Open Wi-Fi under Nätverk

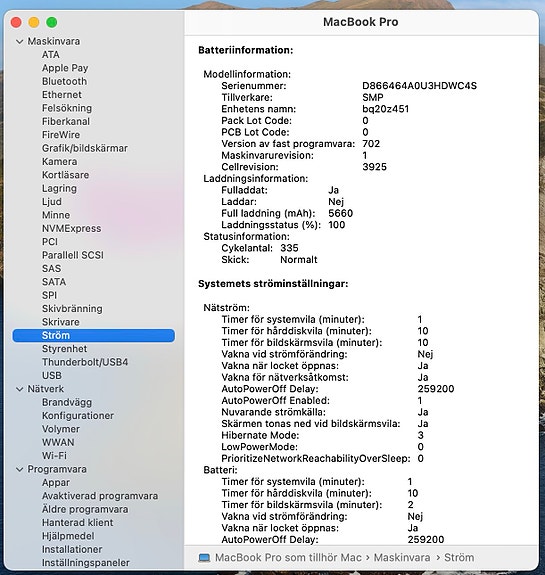pos(54,456)
